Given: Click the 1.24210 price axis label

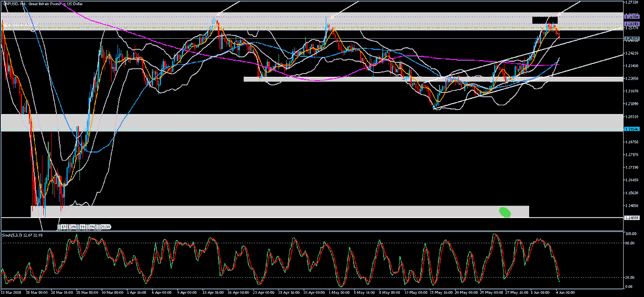Looking at the screenshot, I should [x=632, y=53].
